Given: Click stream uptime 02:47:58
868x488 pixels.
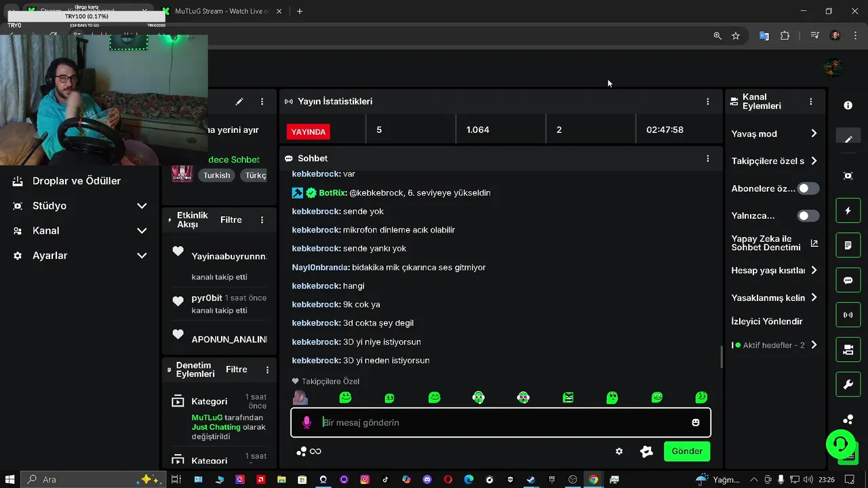Looking at the screenshot, I should [665, 129].
